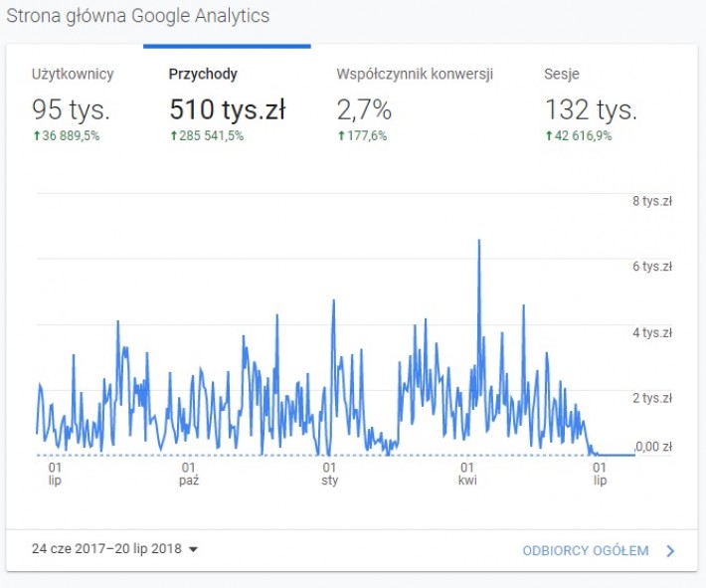Open the ODBIORCY OGÓŁEM report link
This screenshot has height=588, width=706.
tap(586, 550)
